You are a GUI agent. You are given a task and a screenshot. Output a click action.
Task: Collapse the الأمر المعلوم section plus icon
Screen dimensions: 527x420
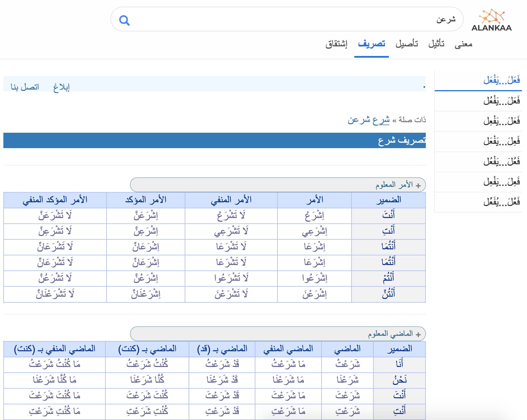pos(418,185)
